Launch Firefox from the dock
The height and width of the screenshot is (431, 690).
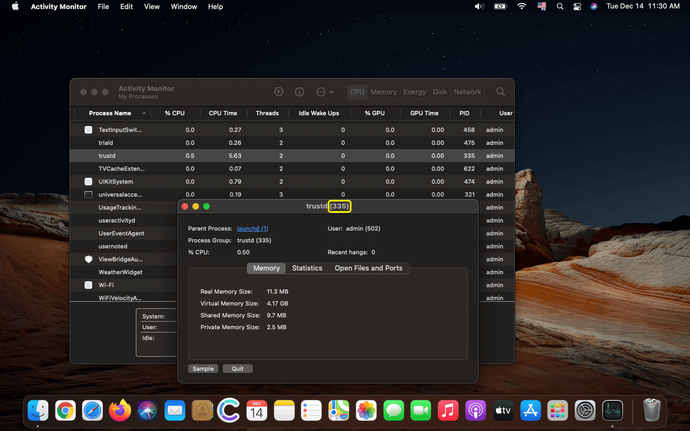pos(120,410)
